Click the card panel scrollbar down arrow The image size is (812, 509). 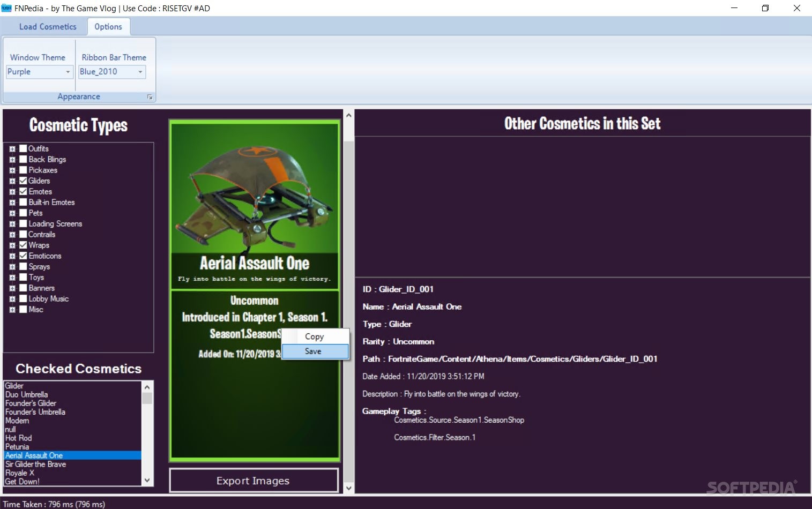pyautogui.click(x=349, y=488)
